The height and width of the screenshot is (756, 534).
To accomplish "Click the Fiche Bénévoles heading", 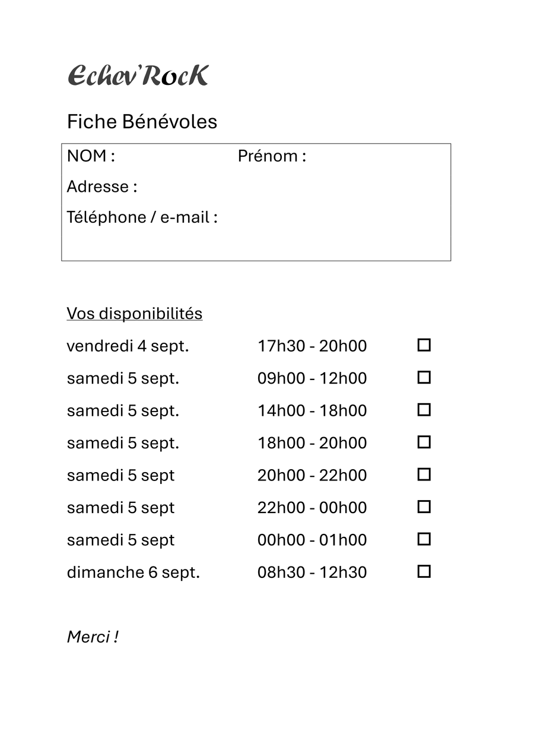I will [x=142, y=121].
